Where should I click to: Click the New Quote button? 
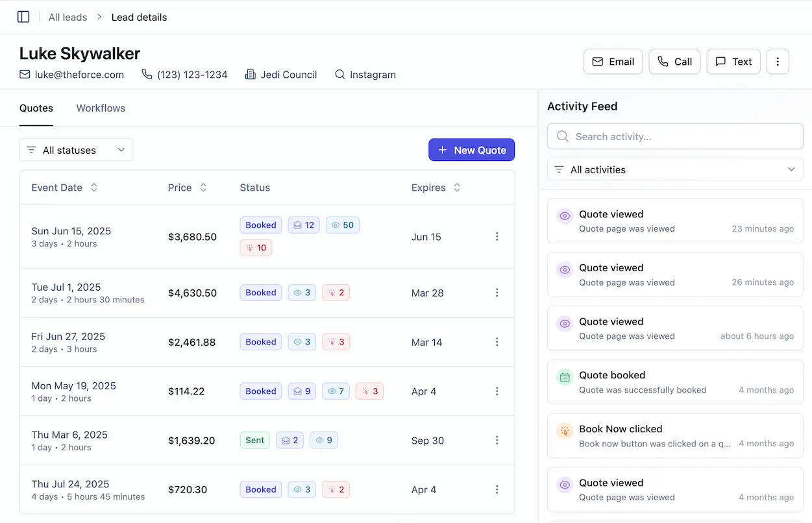[472, 150]
